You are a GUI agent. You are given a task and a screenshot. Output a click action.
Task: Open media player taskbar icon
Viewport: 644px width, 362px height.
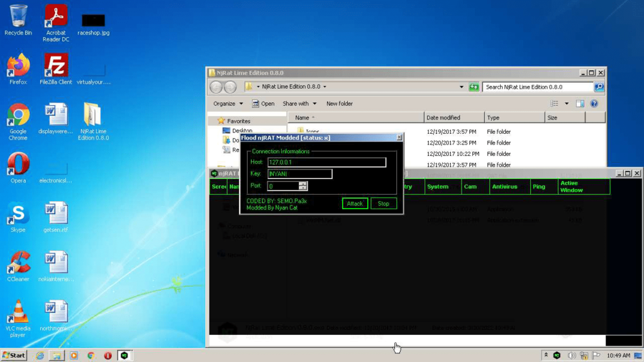74,356
